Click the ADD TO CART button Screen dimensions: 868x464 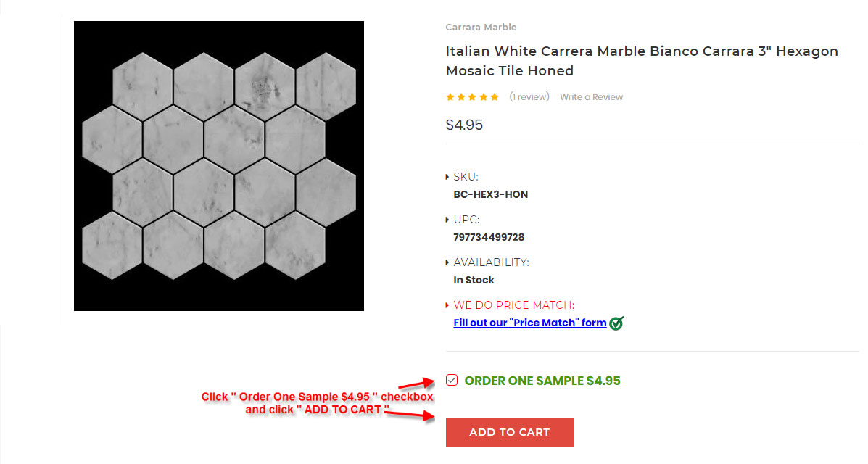point(509,432)
